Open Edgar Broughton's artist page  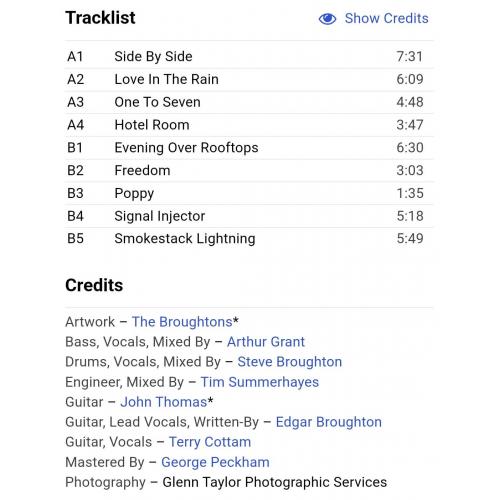click(x=329, y=422)
